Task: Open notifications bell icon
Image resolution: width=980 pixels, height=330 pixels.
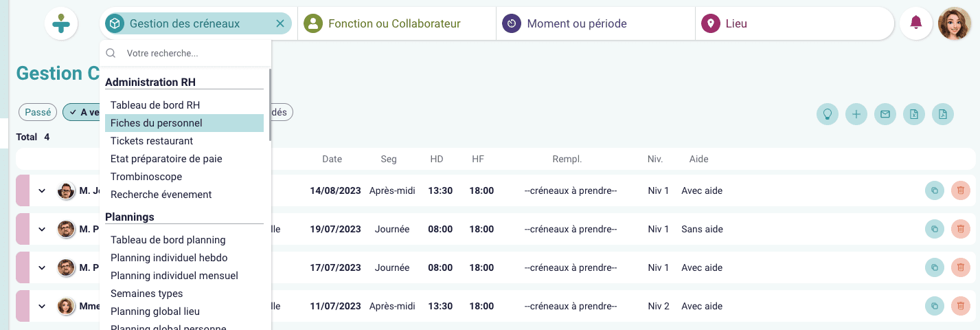Action: (x=915, y=23)
